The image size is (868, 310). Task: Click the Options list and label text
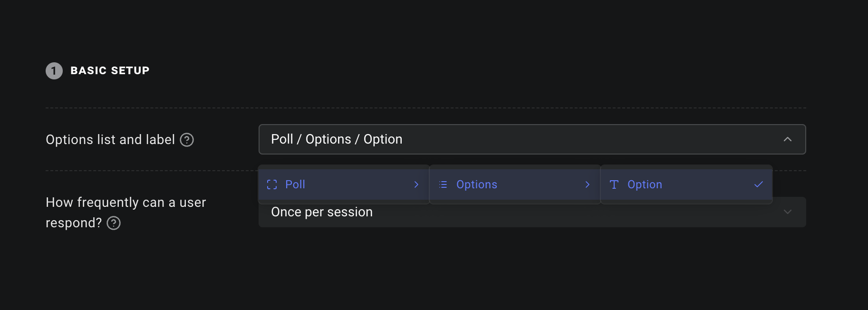[110, 140]
